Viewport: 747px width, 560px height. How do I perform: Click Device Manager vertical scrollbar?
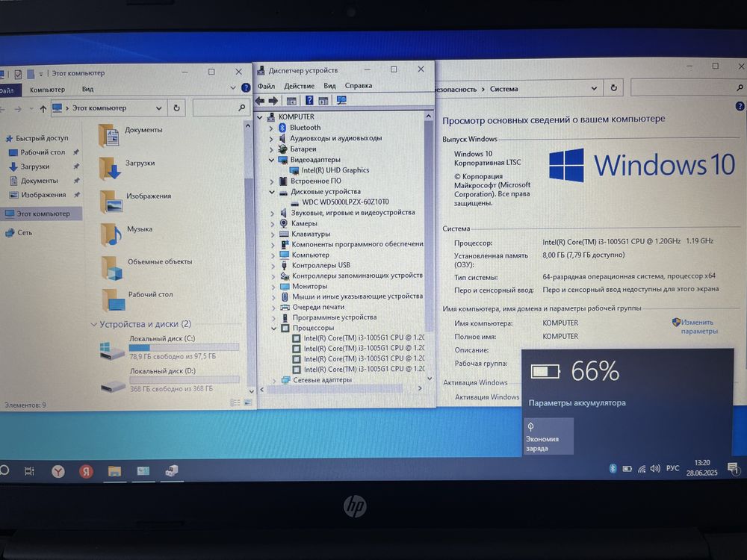[x=428, y=226]
